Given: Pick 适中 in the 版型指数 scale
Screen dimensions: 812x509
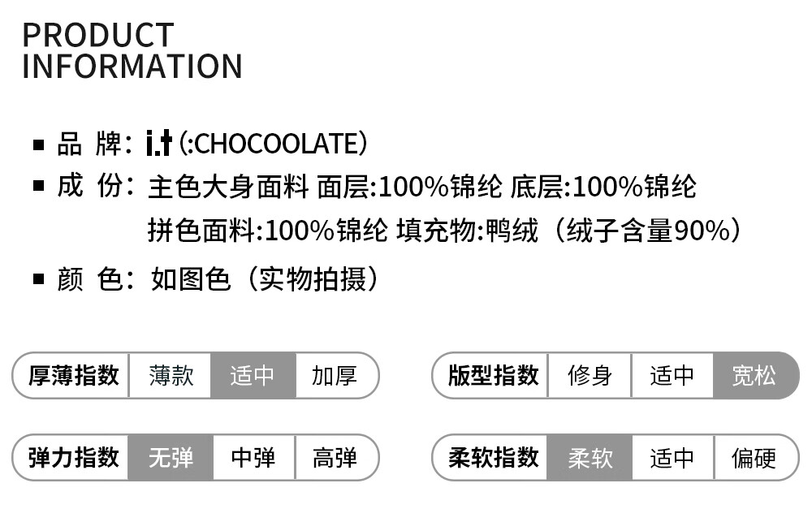Looking at the screenshot, I should pos(672,376).
